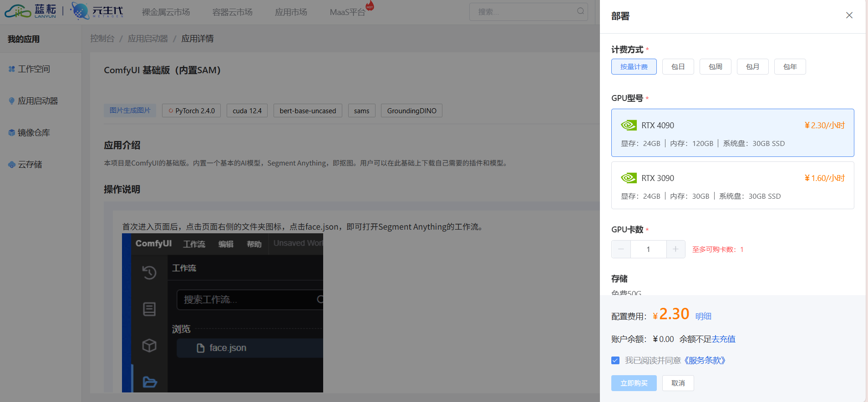
Task: Open the 《服务条款》 link
Action: [705, 361]
